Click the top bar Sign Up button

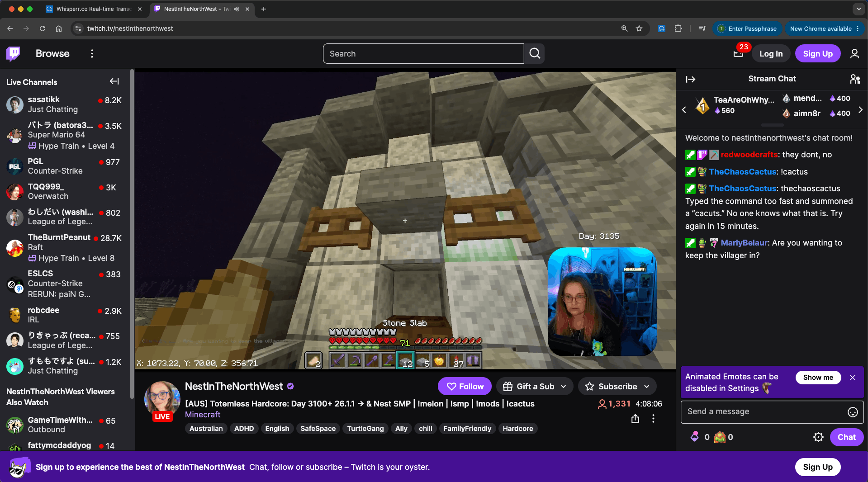pos(818,54)
